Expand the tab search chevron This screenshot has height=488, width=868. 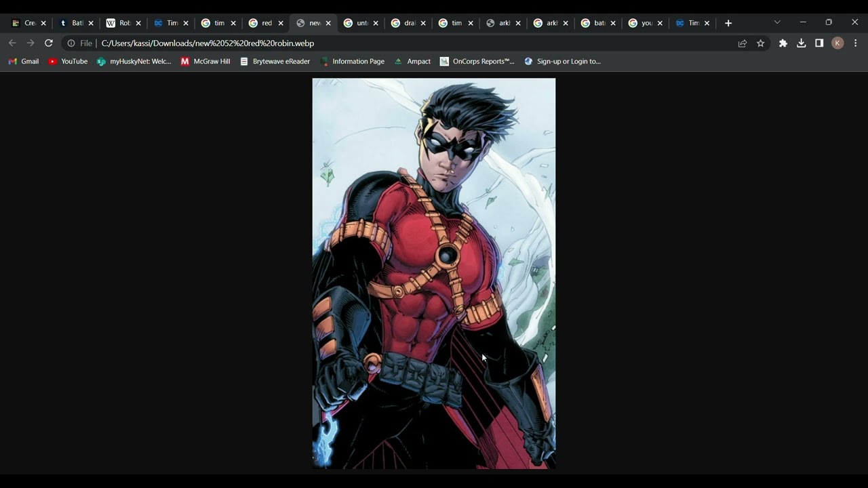777,22
